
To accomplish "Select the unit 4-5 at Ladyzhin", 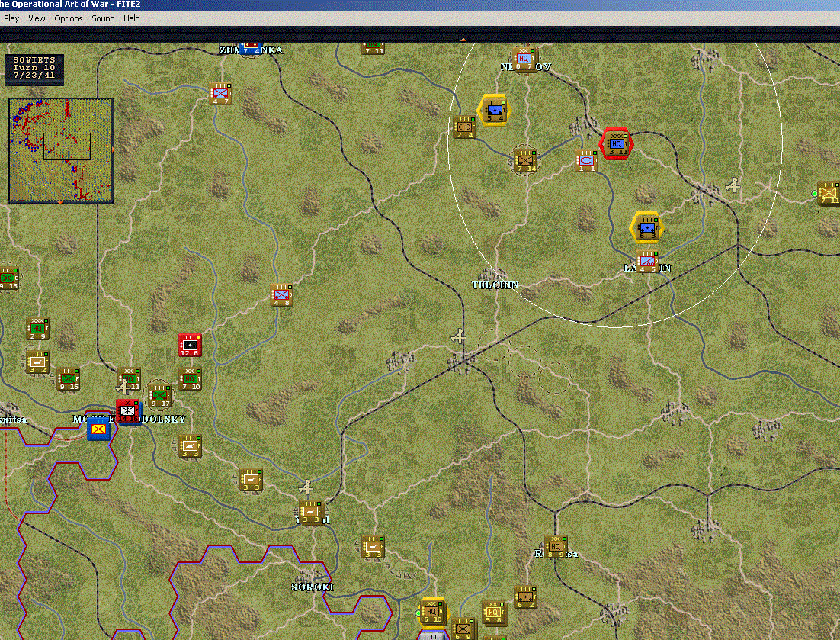I will (x=647, y=261).
